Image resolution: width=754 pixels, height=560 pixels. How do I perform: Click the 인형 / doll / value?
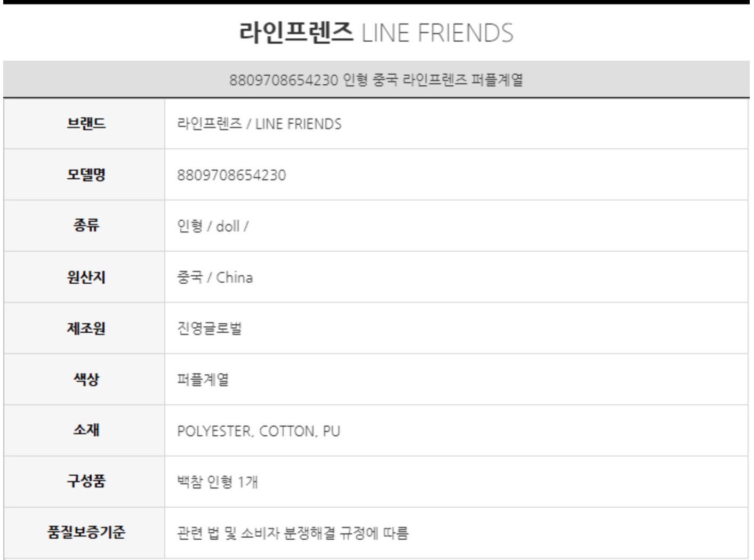(212, 226)
